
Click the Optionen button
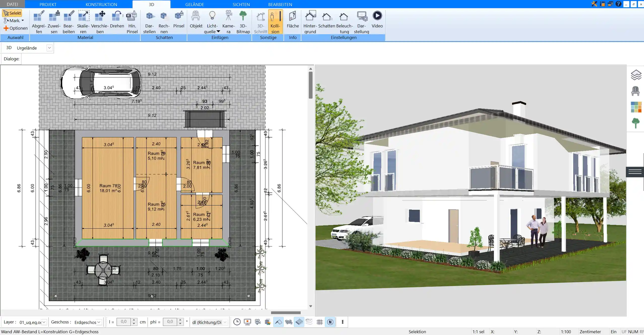coord(15,28)
